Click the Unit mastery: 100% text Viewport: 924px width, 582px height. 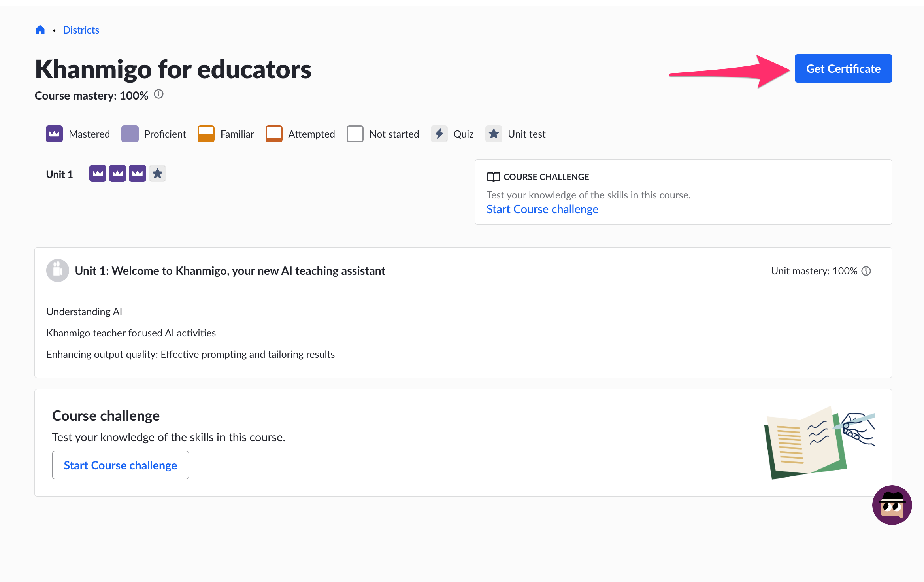pyautogui.click(x=814, y=271)
